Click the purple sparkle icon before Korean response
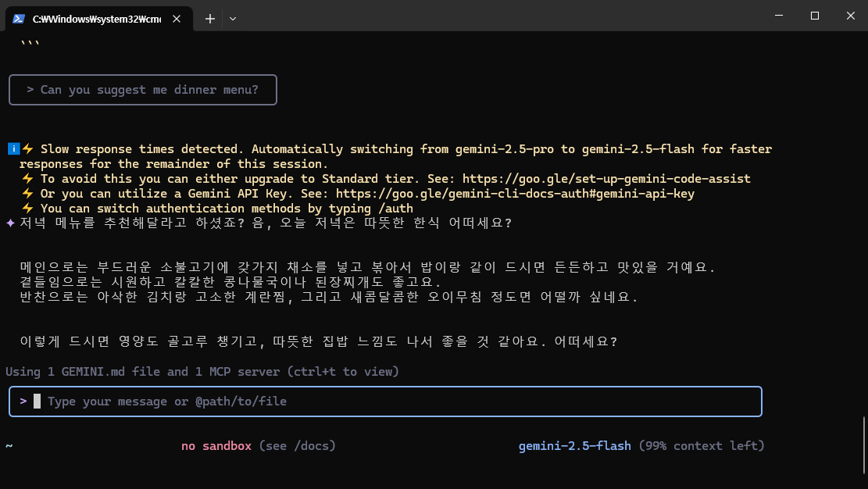This screenshot has width=868, height=489. pos(10,223)
